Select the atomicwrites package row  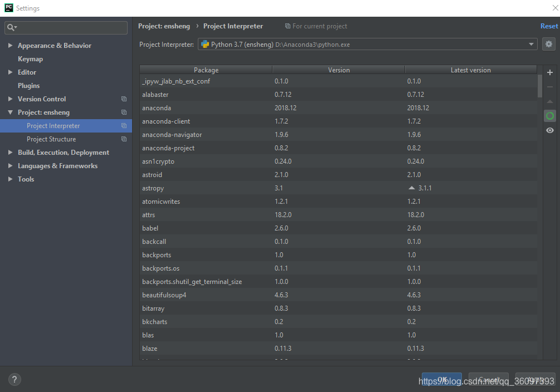pyautogui.click(x=338, y=202)
